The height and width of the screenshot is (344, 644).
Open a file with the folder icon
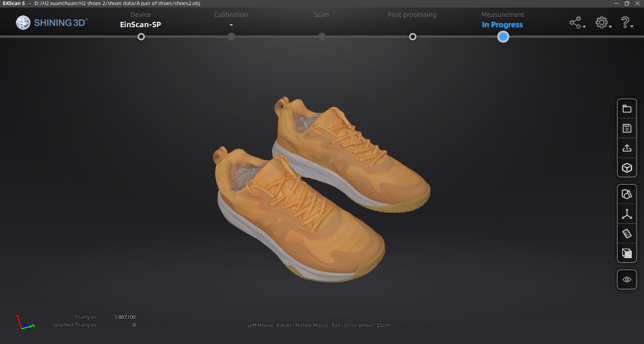coord(627,109)
